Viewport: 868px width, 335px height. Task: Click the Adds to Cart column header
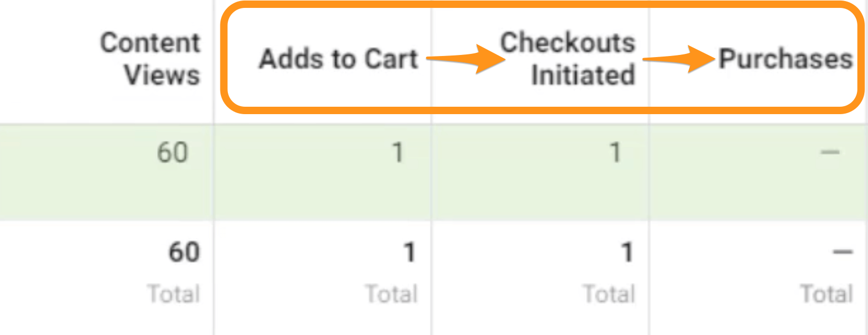point(338,59)
